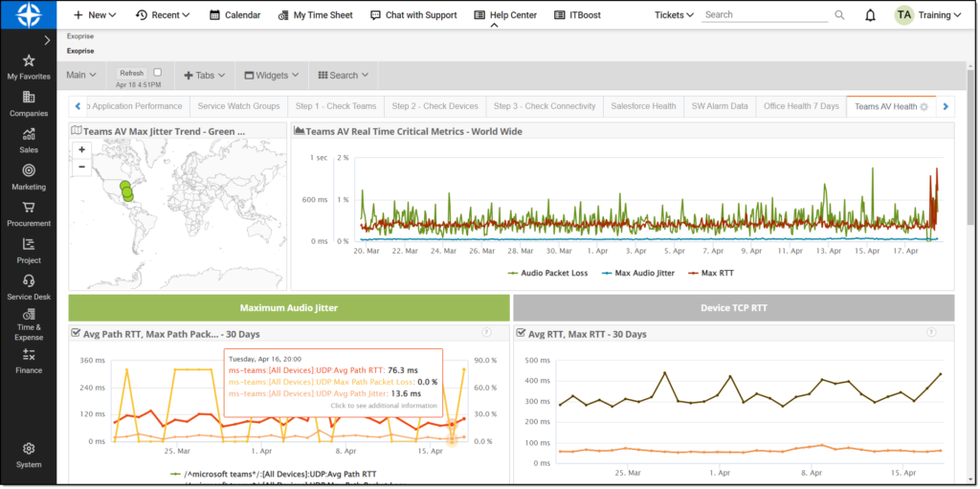
Task: Click inside the top Search field
Action: tap(766, 15)
